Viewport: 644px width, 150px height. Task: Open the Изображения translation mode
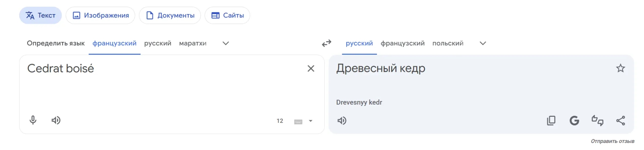pos(101,15)
